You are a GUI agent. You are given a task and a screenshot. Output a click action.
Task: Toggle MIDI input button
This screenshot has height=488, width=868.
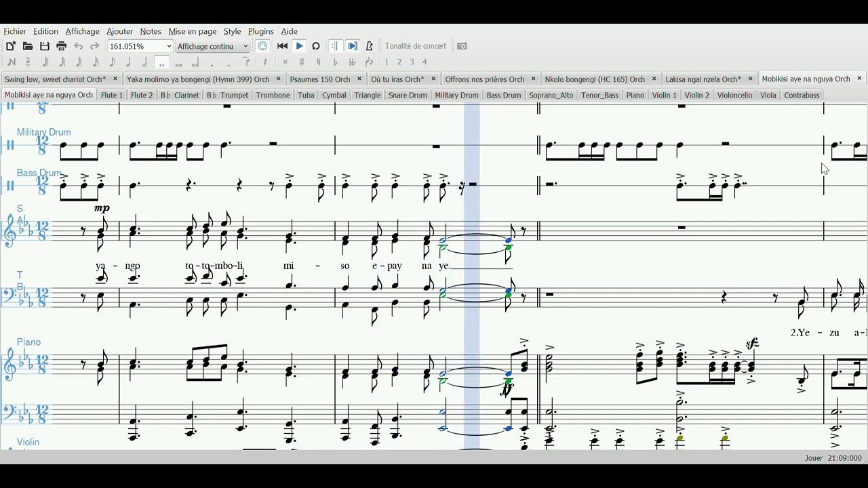(x=263, y=46)
